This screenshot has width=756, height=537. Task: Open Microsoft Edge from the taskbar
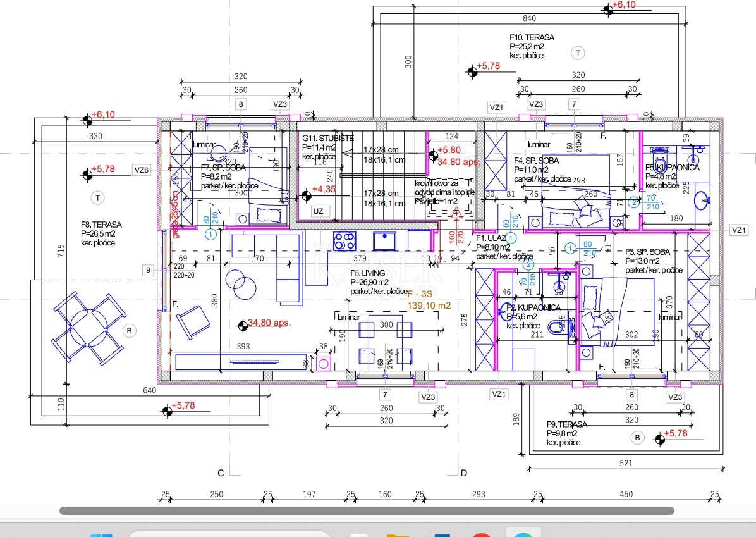[x=523, y=534]
